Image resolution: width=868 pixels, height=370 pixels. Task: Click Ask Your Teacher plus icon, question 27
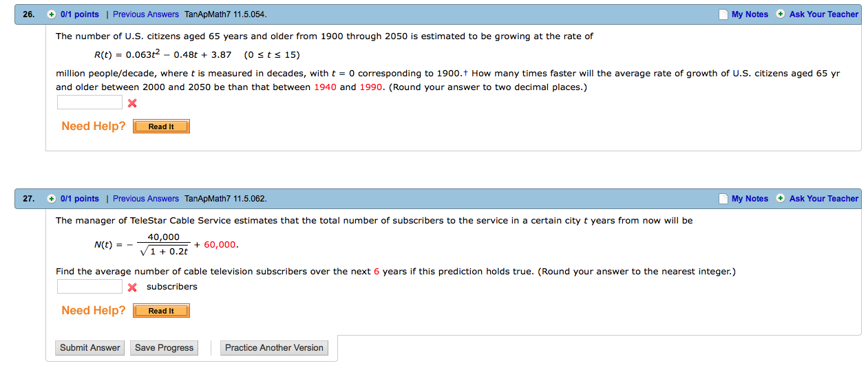coord(781,198)
